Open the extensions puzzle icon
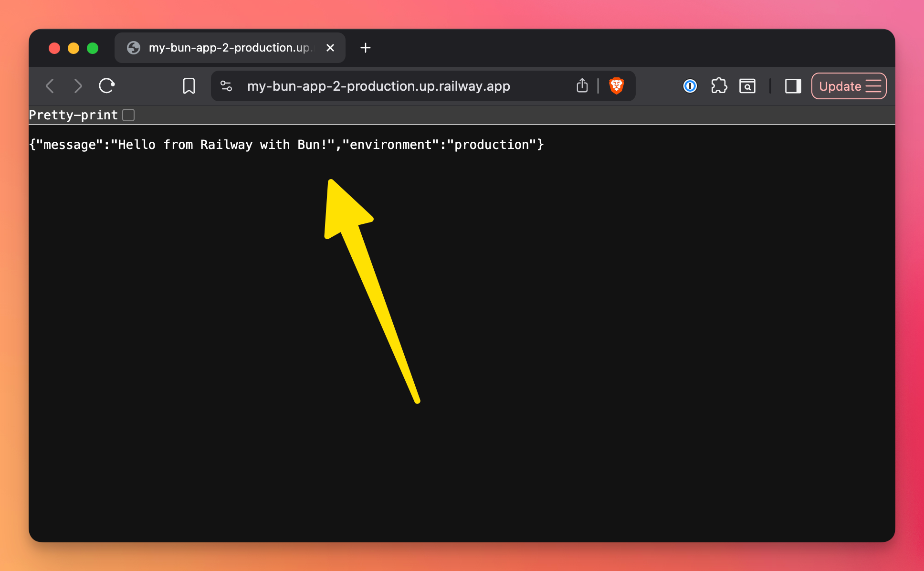Image resolution: width=924 pixels, height=571 pixels. [x=719, y=86]
